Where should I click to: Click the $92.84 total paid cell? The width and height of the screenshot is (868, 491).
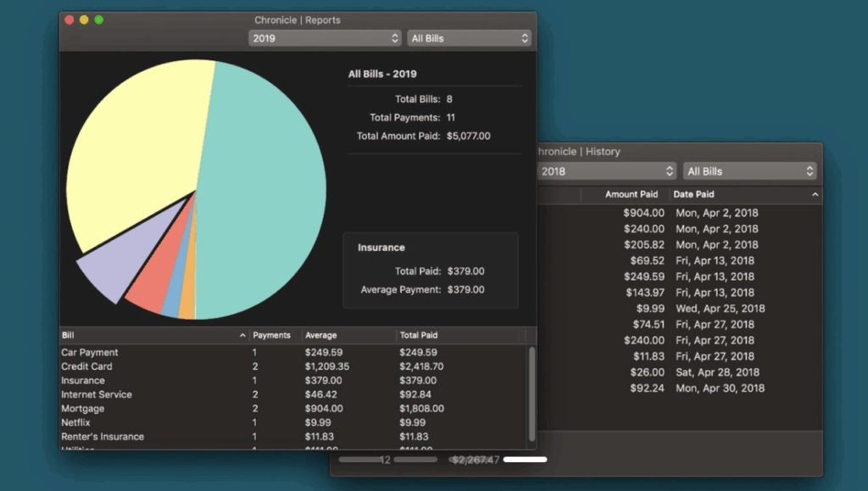[415, 394]
